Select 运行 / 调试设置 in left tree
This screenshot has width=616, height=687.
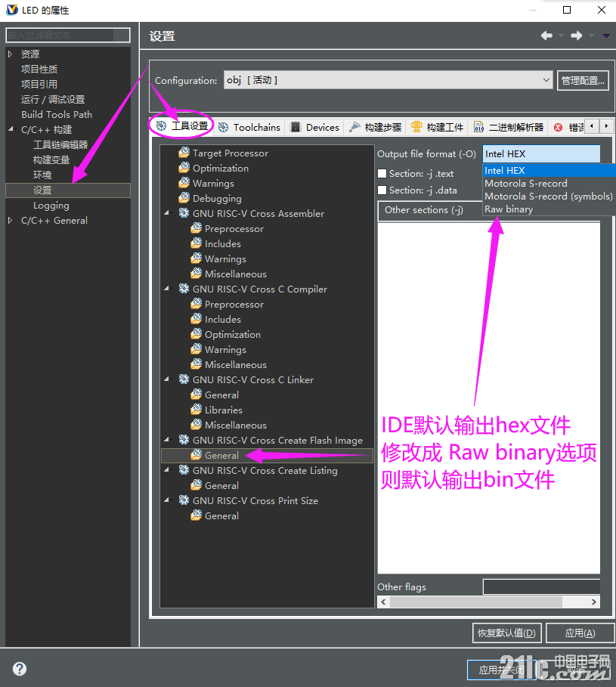pyautogui.click(x=53, y=100)
